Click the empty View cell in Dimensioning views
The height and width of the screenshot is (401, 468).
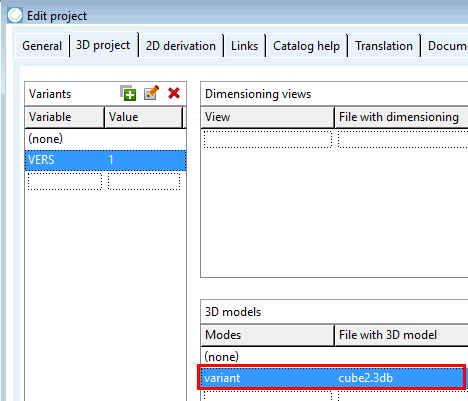point(268,139)
